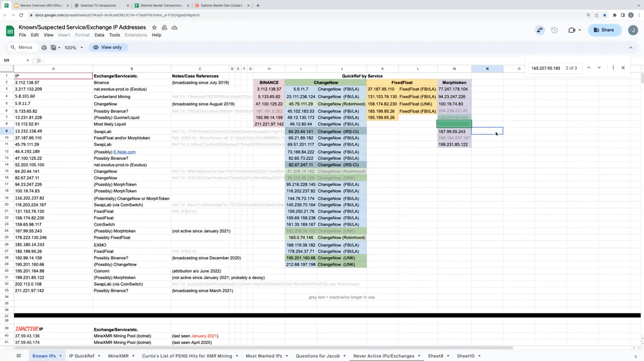Open the View menu
This screenshot has height=361, width=644.
(x=48, y=35)
